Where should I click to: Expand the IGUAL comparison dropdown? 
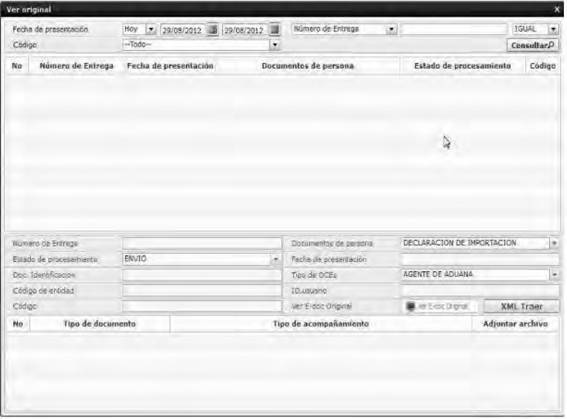point(553,29)
